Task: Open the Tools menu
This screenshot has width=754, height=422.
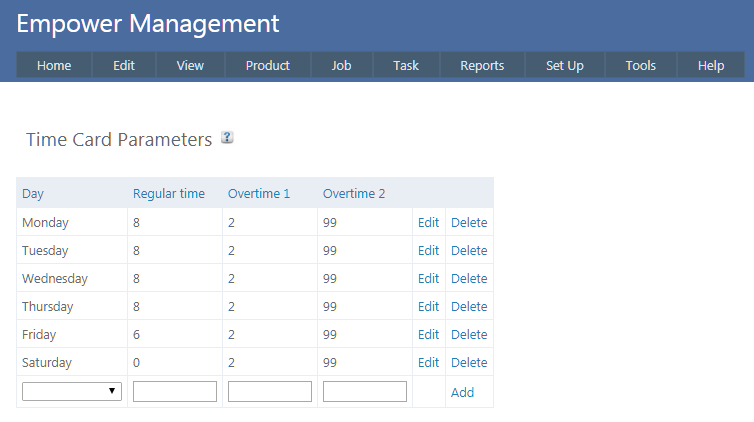Action: (x=641, y=66)
